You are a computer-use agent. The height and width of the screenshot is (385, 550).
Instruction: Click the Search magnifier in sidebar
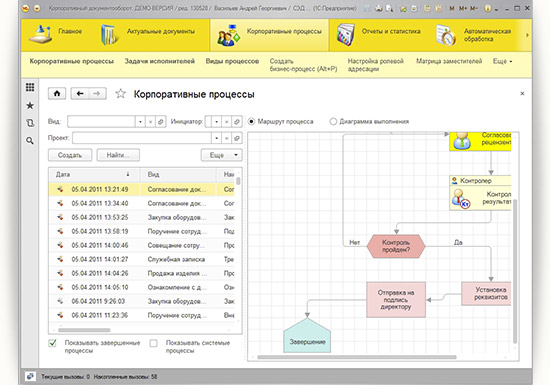30,141
